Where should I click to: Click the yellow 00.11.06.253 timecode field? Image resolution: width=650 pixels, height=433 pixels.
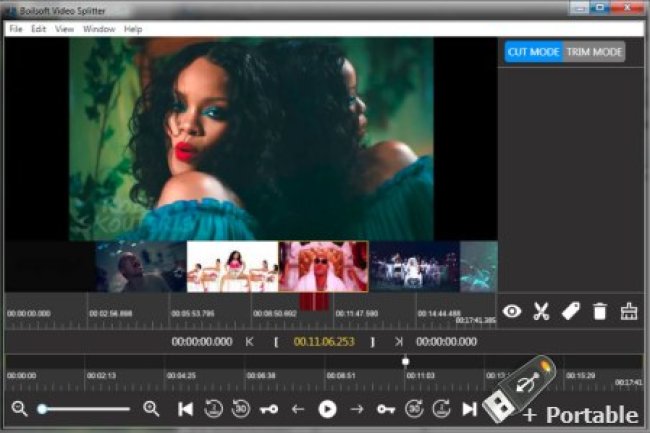point(324,341)
